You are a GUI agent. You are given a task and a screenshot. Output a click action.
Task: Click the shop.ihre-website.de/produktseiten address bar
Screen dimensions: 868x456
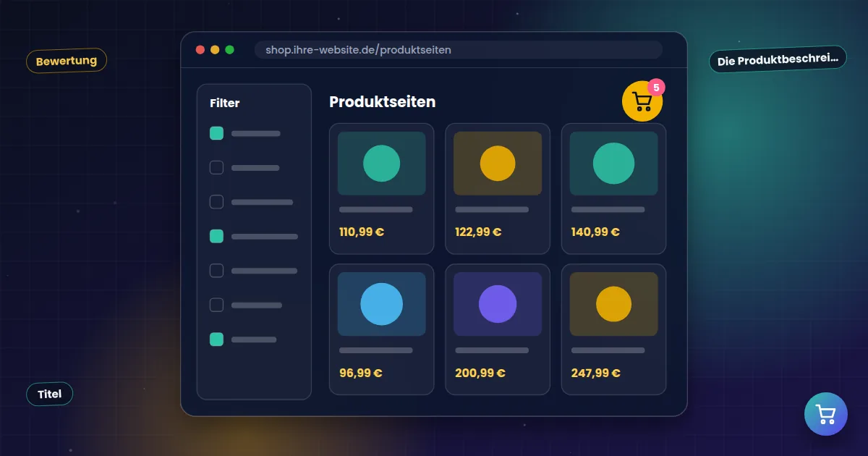[x=459, y=50]
